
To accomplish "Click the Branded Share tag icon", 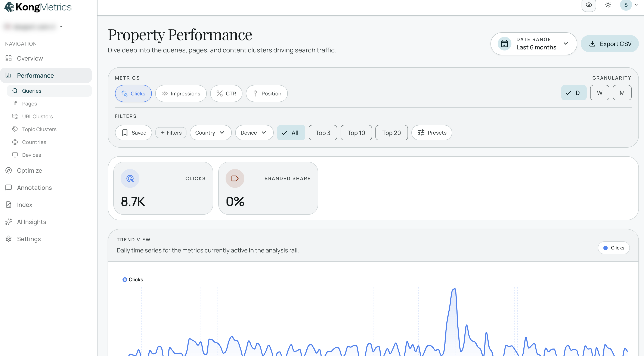I will click(x=235, y=178).
